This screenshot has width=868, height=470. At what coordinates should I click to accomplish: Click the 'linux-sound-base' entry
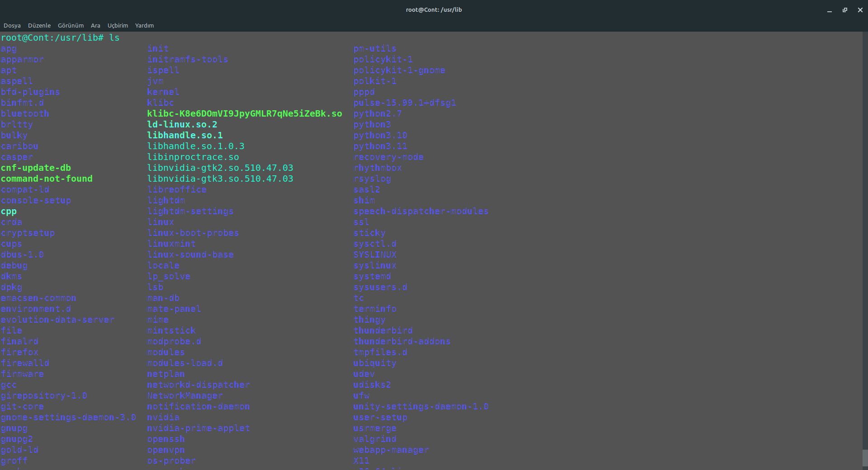point(190,255)
